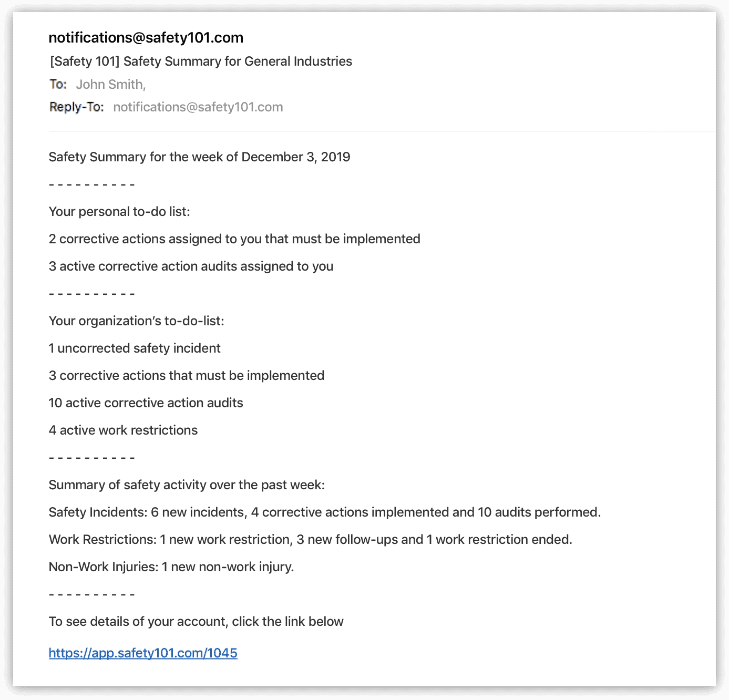
Task: Click the 4 active work restrictions line
Action: click(x=123, y=430)
